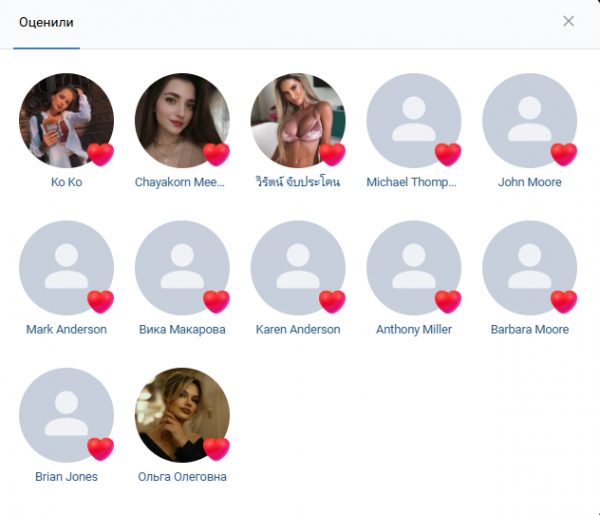This screenshot has height=515, width=600.
Task: Open Ольга Олеговна's avatar photo
Action: [x=182, y=415]
